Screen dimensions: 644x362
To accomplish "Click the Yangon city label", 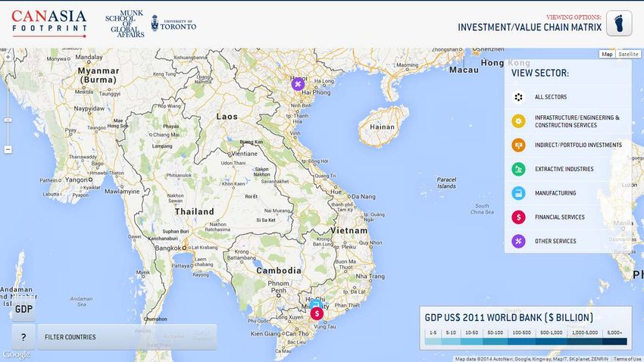I will tap(76, 179).
